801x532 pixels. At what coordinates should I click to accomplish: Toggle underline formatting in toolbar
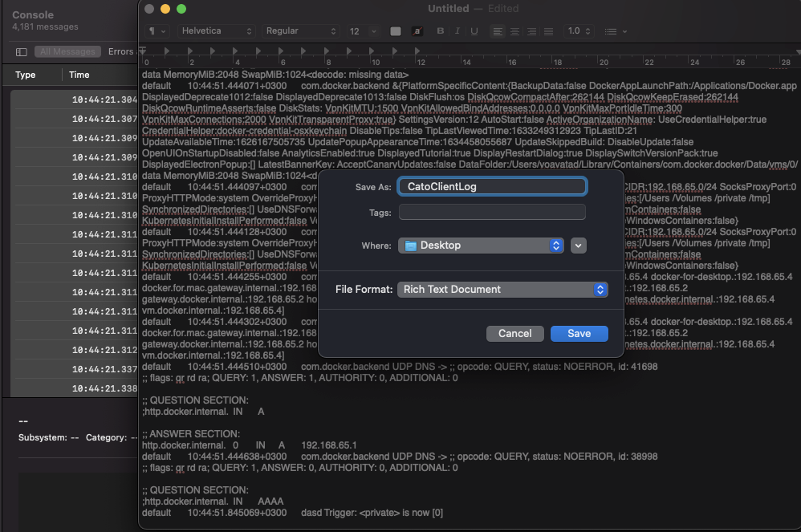coord(474,31)
